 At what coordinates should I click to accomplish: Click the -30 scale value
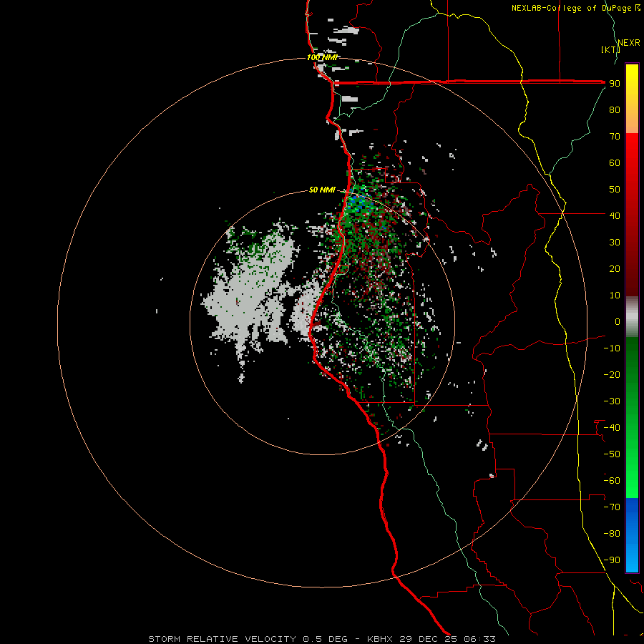(612, 401)
